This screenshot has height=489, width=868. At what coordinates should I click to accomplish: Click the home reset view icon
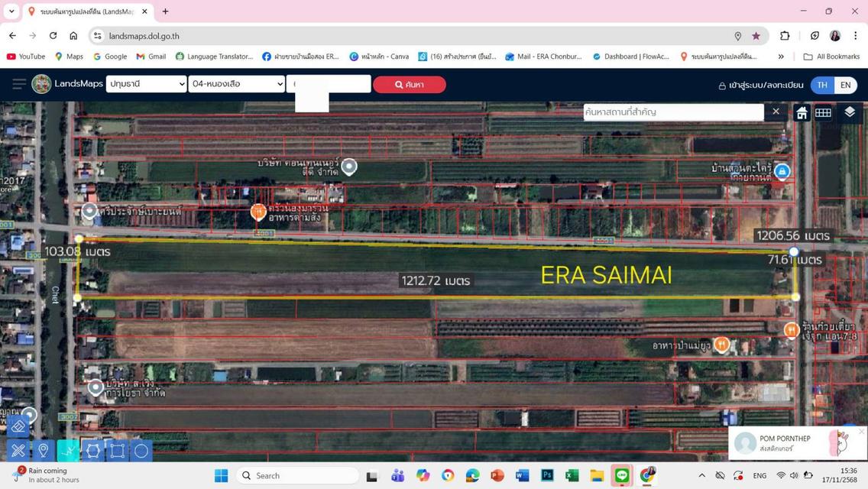pyautogui.click(x=801, y=112)
